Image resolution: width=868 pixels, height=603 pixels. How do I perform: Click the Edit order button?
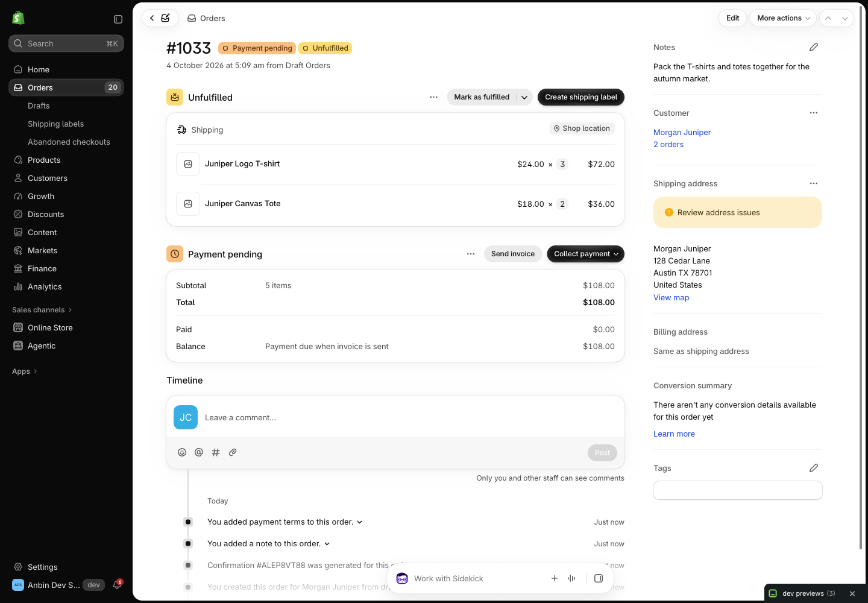coord(732,18)
